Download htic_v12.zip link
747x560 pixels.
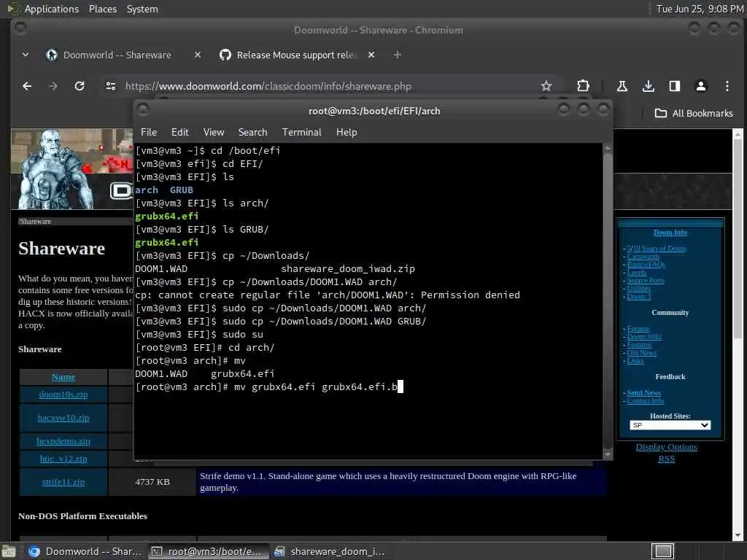click(63, 459)
